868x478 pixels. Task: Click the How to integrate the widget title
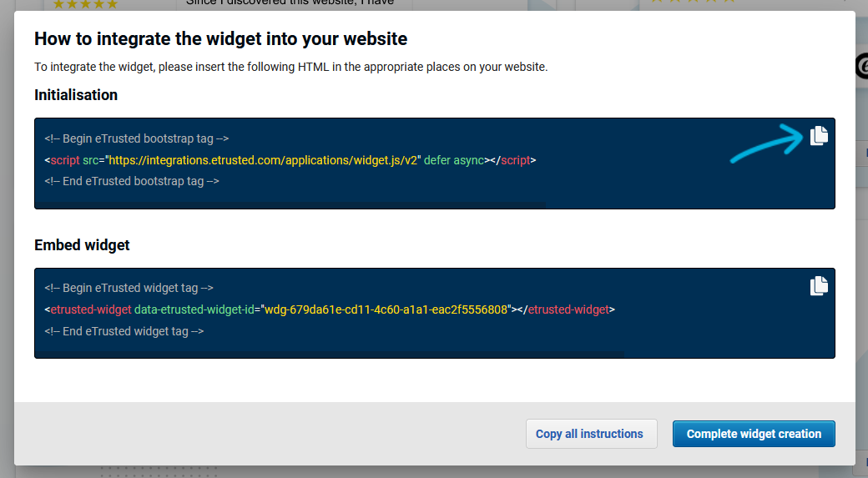pyautogui.click(x=221, y=38)
